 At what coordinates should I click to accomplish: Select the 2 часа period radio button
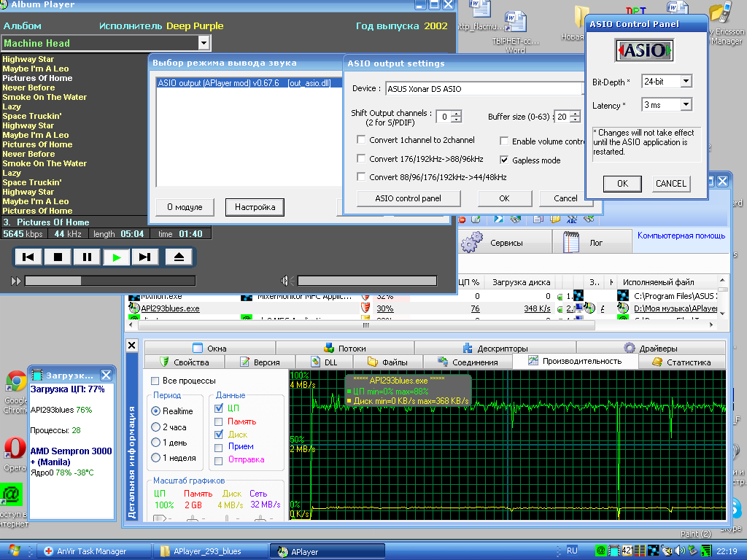(x=155, y=427)
